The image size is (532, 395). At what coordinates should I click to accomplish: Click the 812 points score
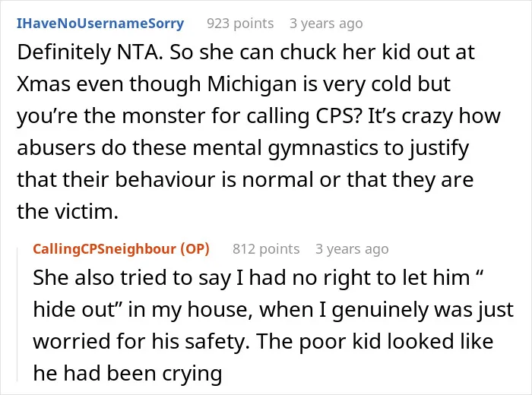266,249
